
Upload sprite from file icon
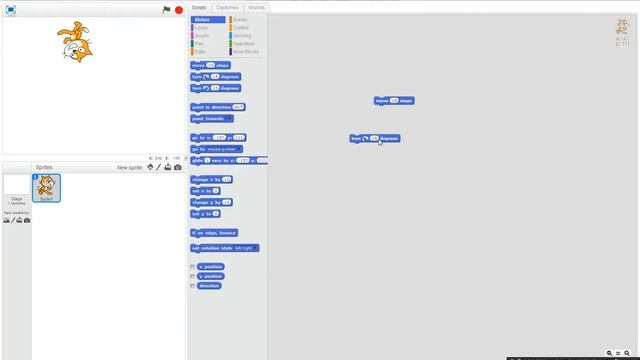click(168, 167)
